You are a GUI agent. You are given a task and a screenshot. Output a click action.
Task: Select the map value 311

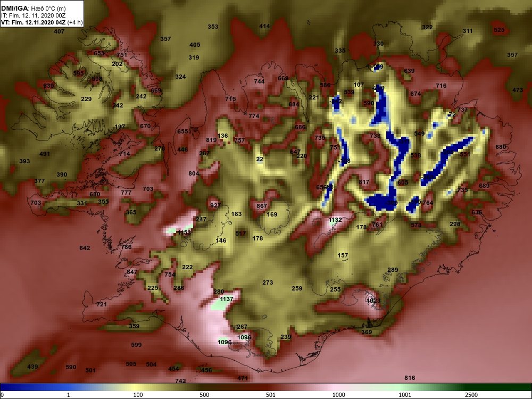(x=468, y=31)
